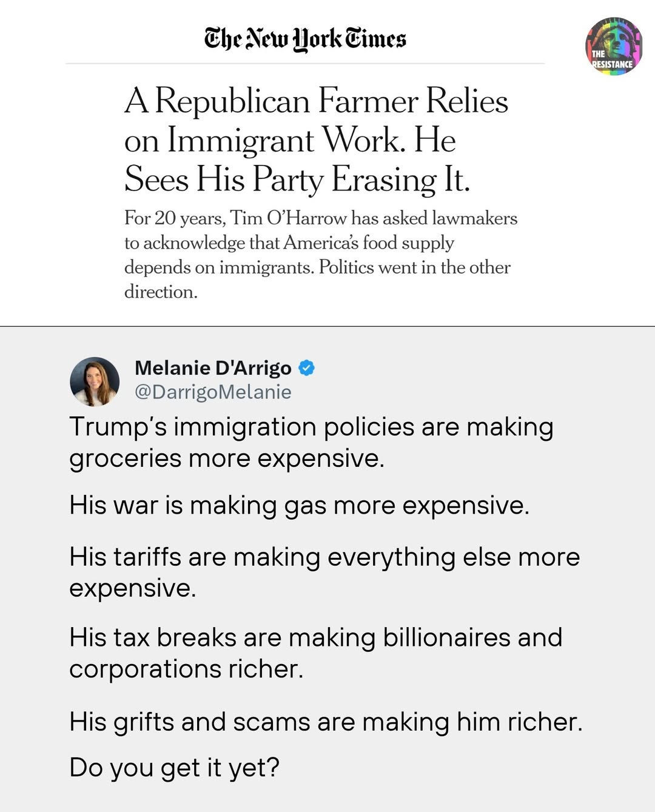The width and height of the screenshot is (655, 812).
Task: Click "RESISTANCE" text inside the round badge
Action: [x=613, y=64]
